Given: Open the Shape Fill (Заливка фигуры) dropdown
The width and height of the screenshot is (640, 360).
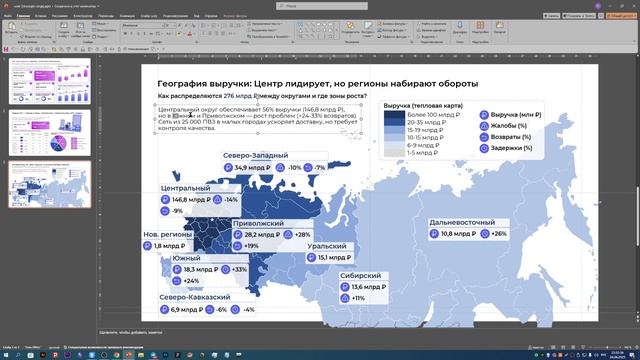Looking at the screenshot, I should pos(392,24).
